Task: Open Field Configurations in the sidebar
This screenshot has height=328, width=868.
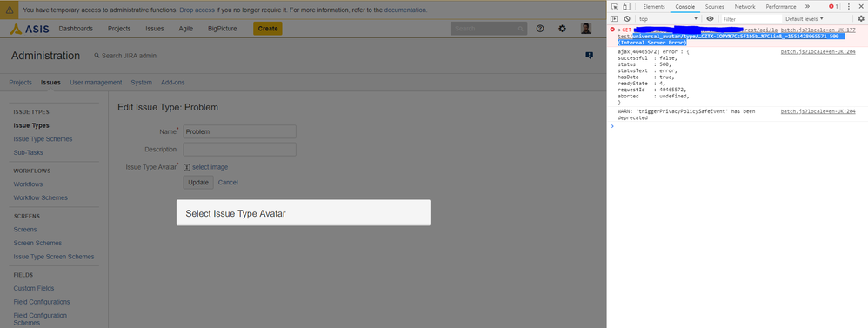Action: click(x=42, y=302)
